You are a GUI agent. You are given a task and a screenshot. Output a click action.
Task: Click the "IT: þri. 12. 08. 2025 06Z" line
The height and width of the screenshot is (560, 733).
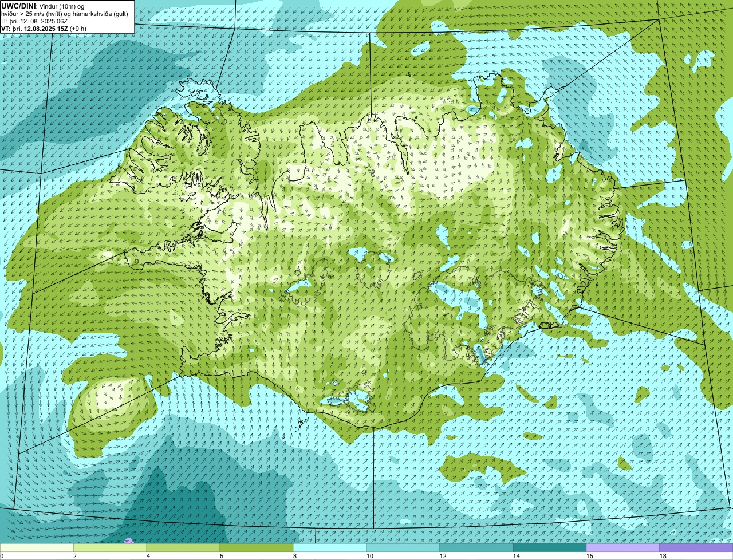click(x=34, y=21)
